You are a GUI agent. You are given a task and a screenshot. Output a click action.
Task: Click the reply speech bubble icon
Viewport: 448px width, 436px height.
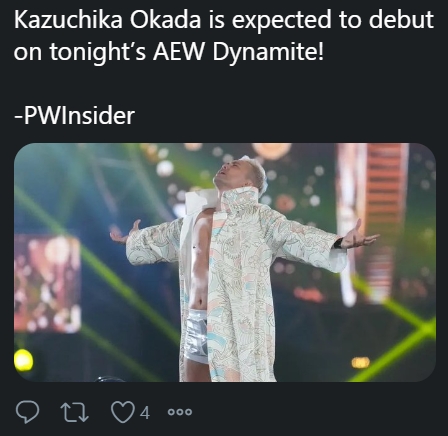27,412
